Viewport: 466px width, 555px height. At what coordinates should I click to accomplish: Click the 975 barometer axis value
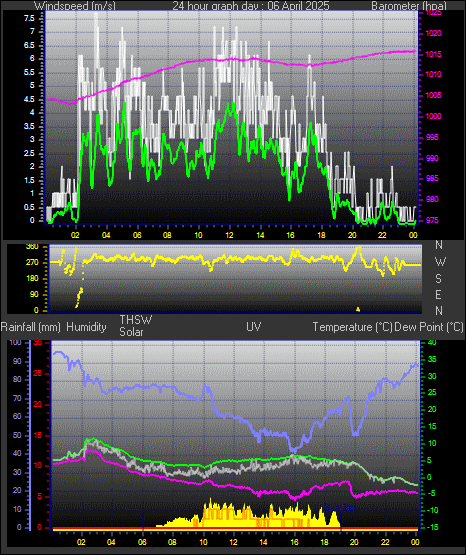pos(432,220)
